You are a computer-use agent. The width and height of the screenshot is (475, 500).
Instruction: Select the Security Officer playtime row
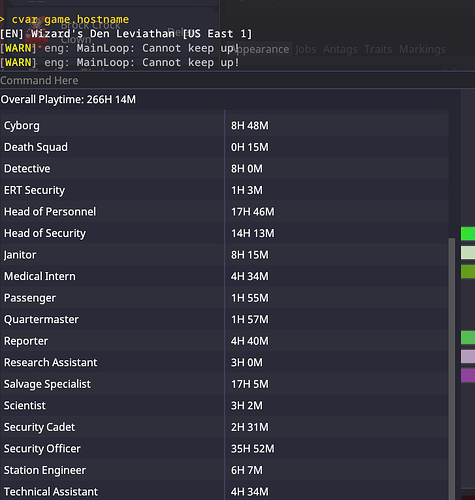224,449
